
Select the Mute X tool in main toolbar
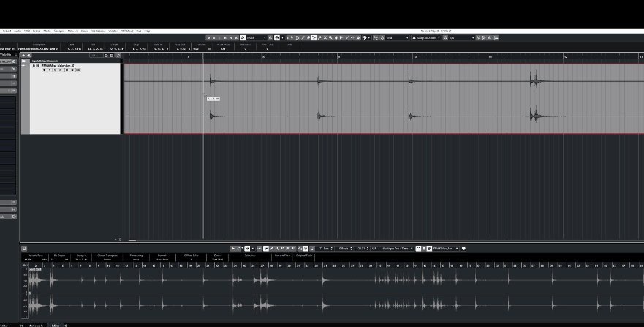[x=325, y=37]
